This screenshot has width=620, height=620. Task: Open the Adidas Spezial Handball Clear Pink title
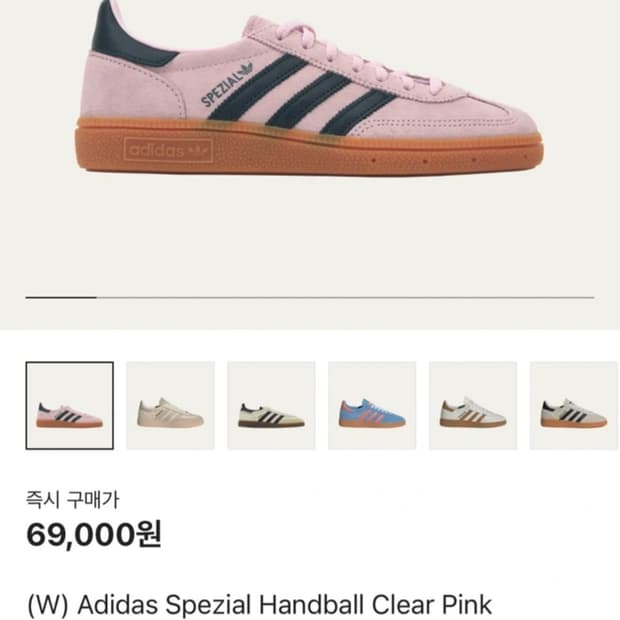259,605
